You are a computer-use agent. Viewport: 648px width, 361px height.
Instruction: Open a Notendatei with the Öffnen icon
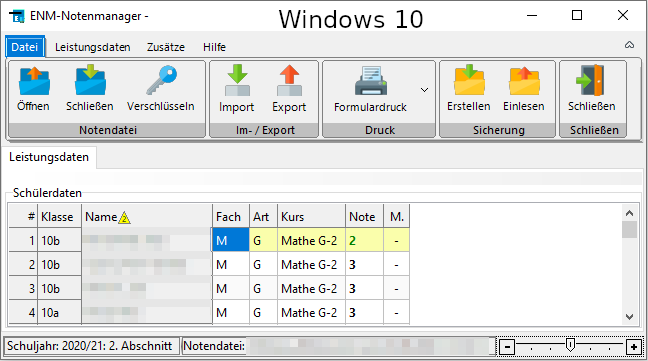pos(34,81)
